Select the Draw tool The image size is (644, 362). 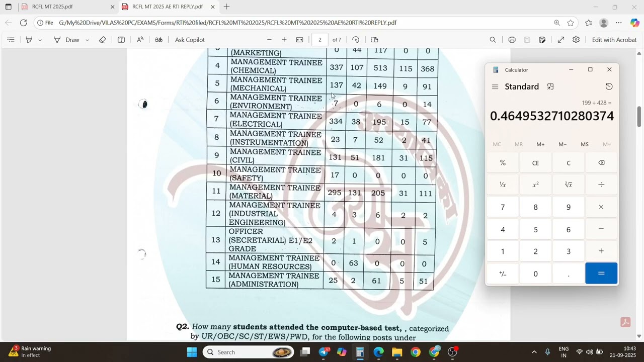(66, 40)
